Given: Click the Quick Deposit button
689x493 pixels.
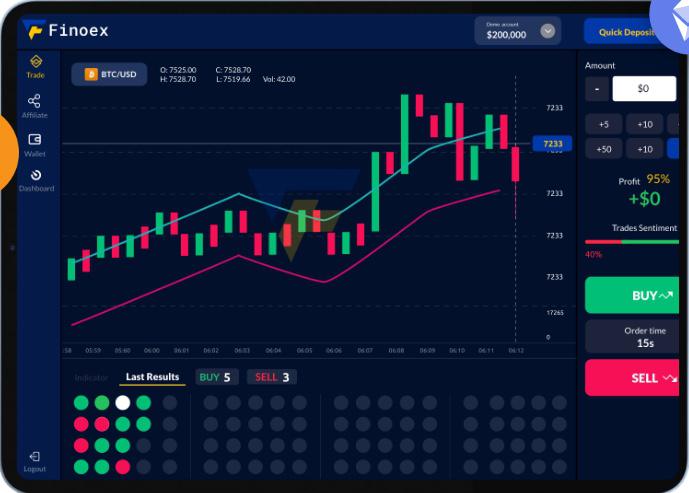Looking at the screenshot, I should pyautogui.click(x=624, y=32).
